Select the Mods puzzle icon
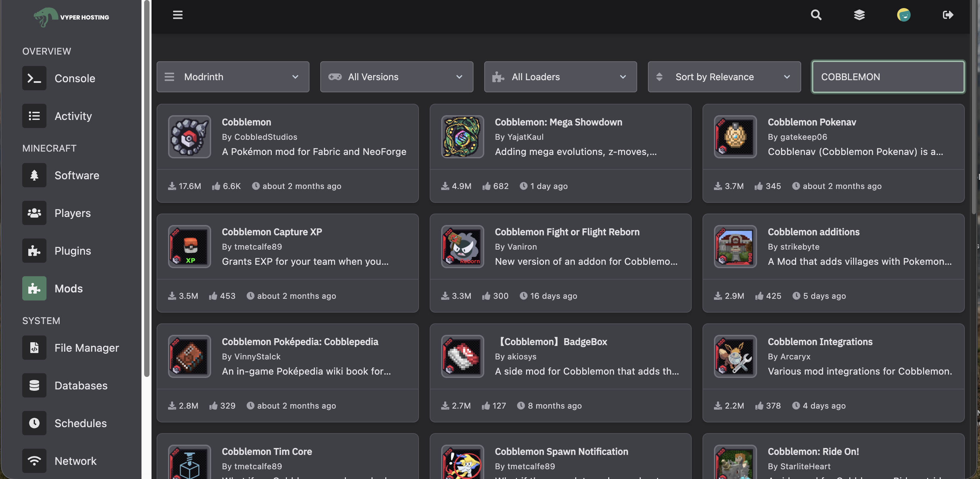The image size is (980, 479). [34, 288]
